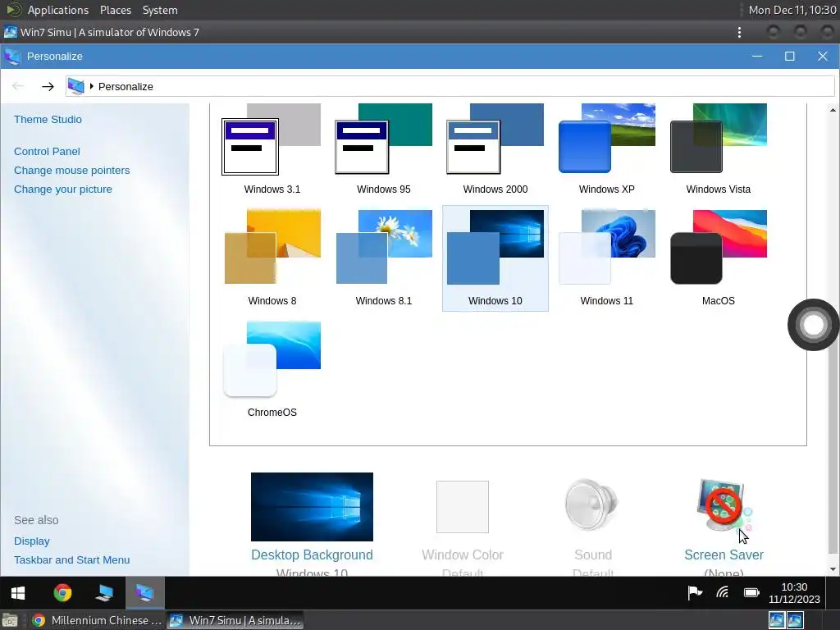Screen dimensions: 840x630
Task: Click the taskbar clock 10:30
Action: pyautogui.click(x=794, y=593)
